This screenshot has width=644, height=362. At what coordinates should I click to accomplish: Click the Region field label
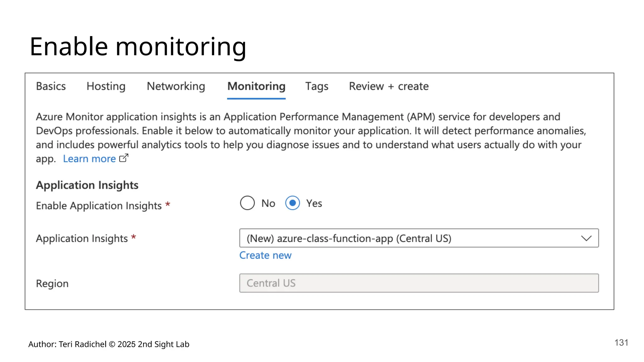[52, 283]
